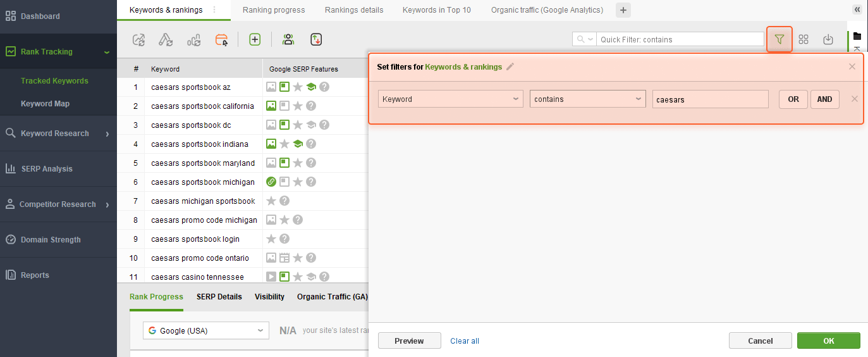Open Keywords & rankings tab options dots
The width and height of the screenshot is (868, 357).
click(214, 9)
